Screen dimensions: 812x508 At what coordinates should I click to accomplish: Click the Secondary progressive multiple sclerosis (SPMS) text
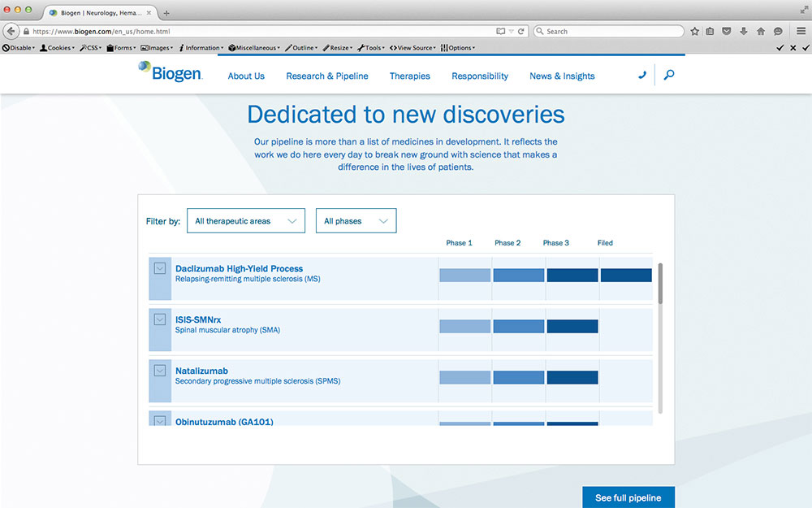coord(257,381)
